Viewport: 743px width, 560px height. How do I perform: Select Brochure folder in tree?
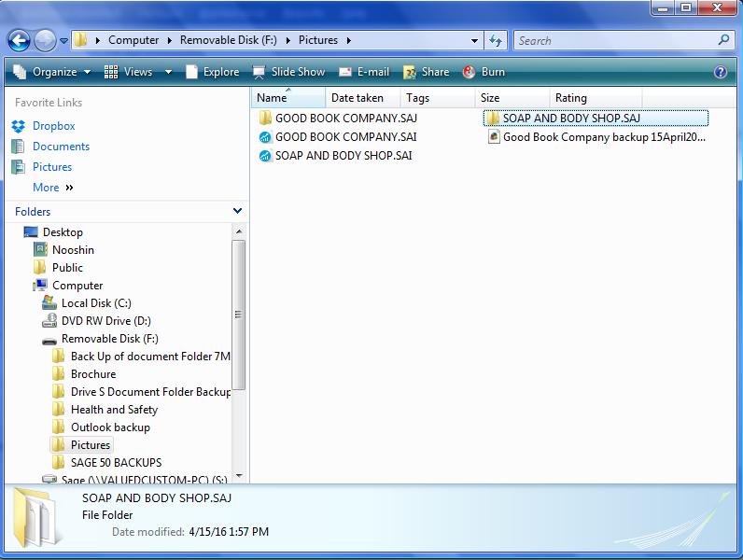point(93,374)
